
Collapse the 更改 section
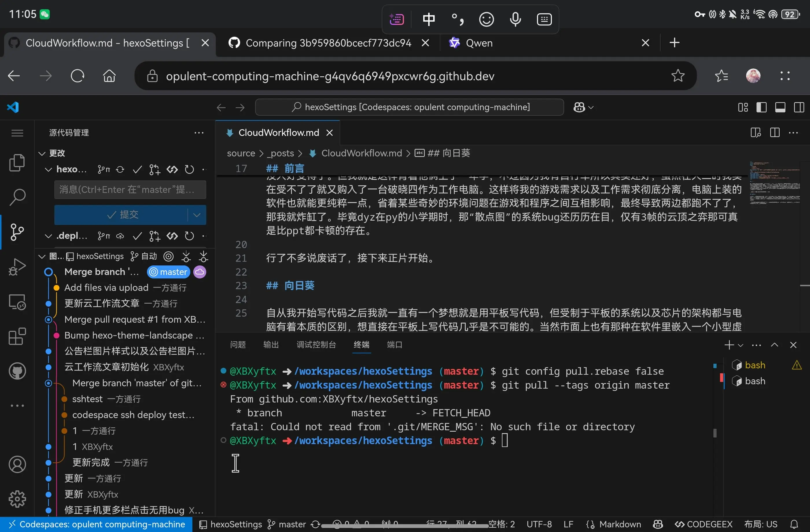(42, 154)
